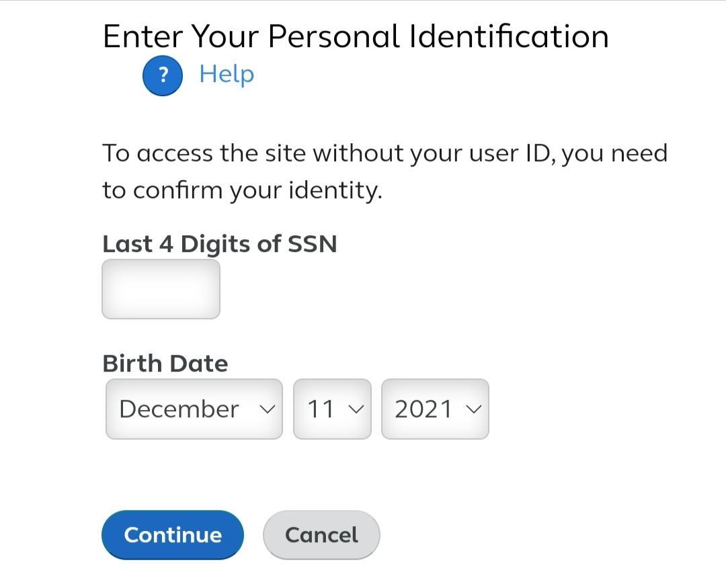Click the "Birth Date" label
726x588 pixels.
(165, 364)
